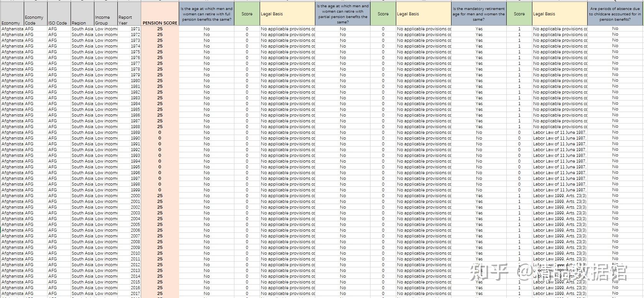Click pension score "0" in the 1999 row
The image size is (644, 298).
coord(160,190)
